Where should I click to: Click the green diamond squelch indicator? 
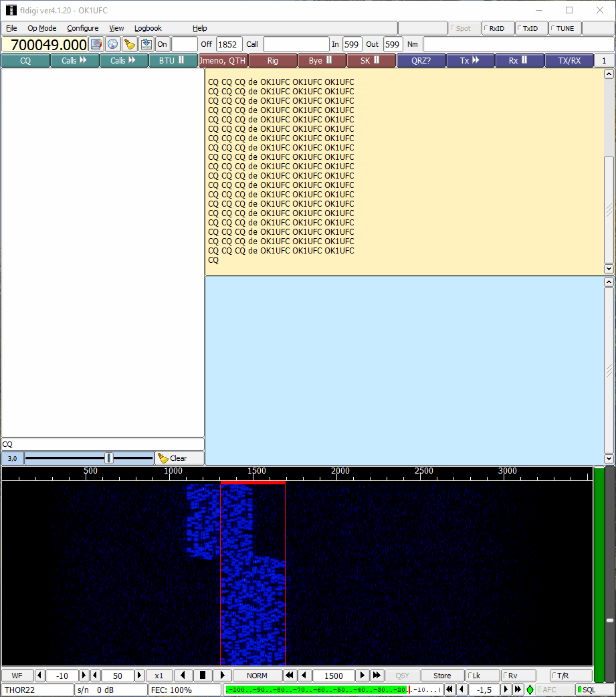click(x=530, y=690)
